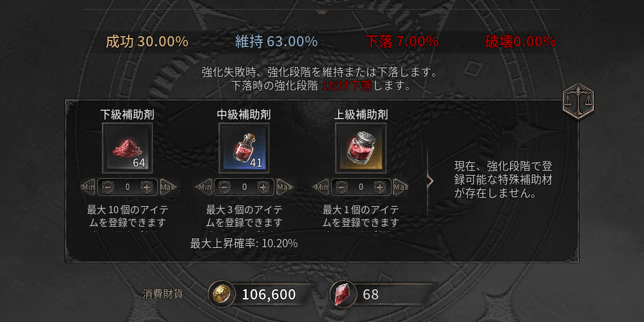Increase 下級補助剤 quantity with plus
The height and width of the screenshot is (322, 644).
[147, 187]
